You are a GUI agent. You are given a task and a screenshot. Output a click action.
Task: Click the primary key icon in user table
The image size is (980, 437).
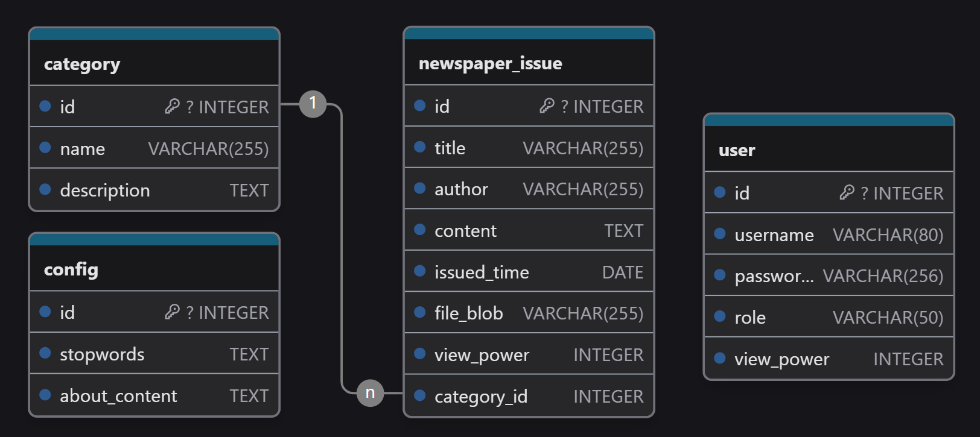pos(847,193)
